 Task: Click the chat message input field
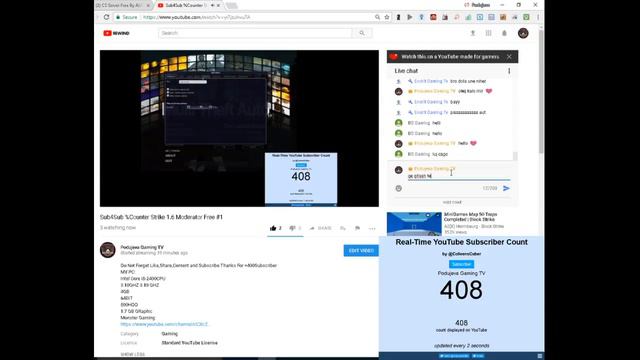click(x=459, y=176)
